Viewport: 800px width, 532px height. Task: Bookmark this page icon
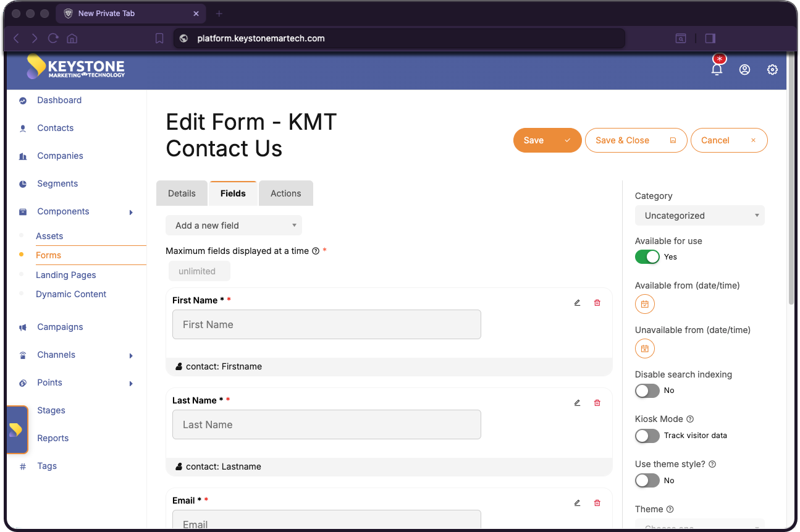click(x=159, y=38)
